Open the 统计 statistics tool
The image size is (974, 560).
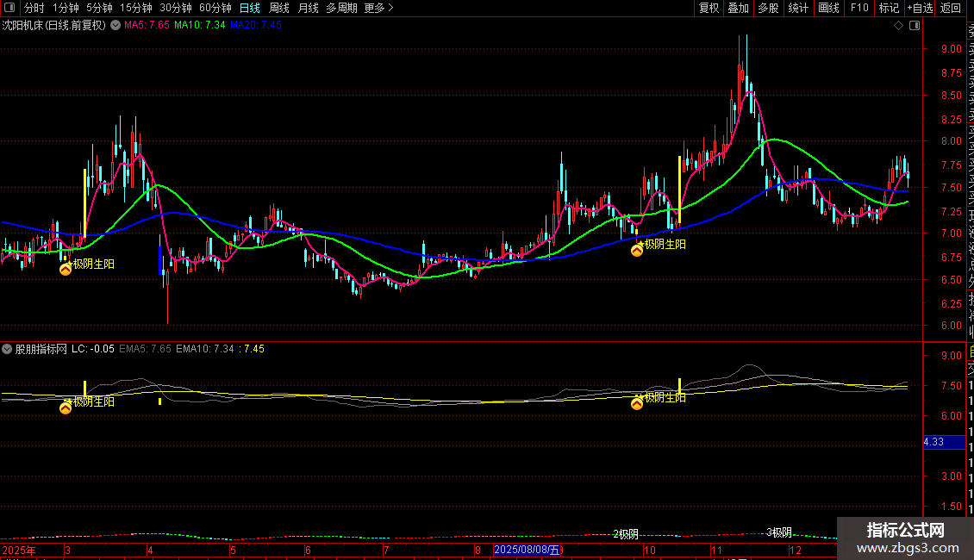798,8
